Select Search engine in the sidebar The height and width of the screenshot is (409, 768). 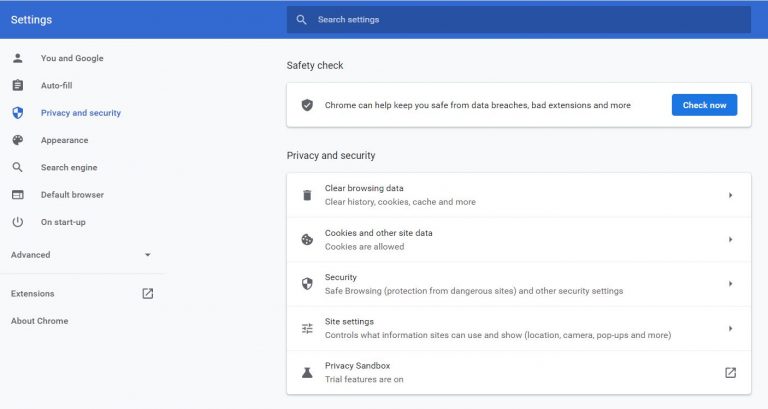click(69, 168)
